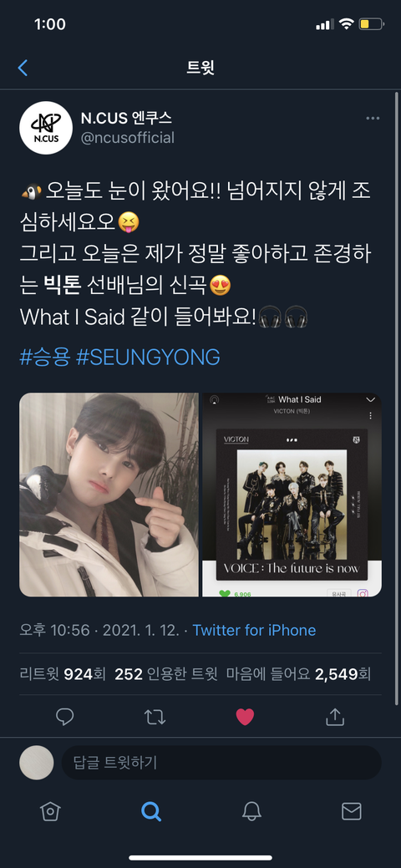This screenshot has width=401, height=868.
Task: Open the Search tab magnifier icon
Action: (x=150, y=811)
